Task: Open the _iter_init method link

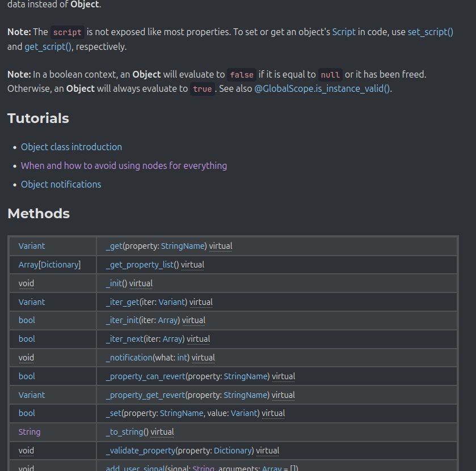Action: click(123, 320)
